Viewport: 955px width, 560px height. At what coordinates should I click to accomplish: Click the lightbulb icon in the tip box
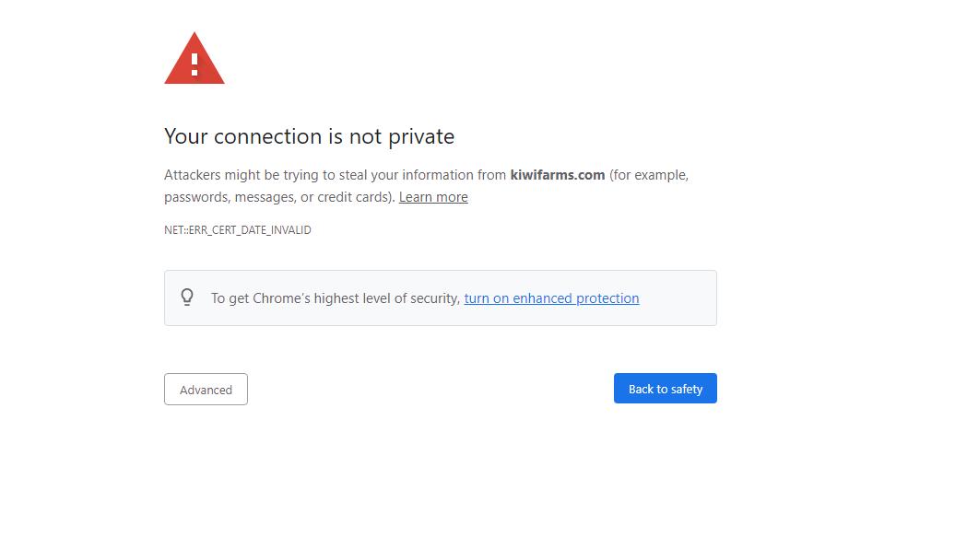(187, 297)
